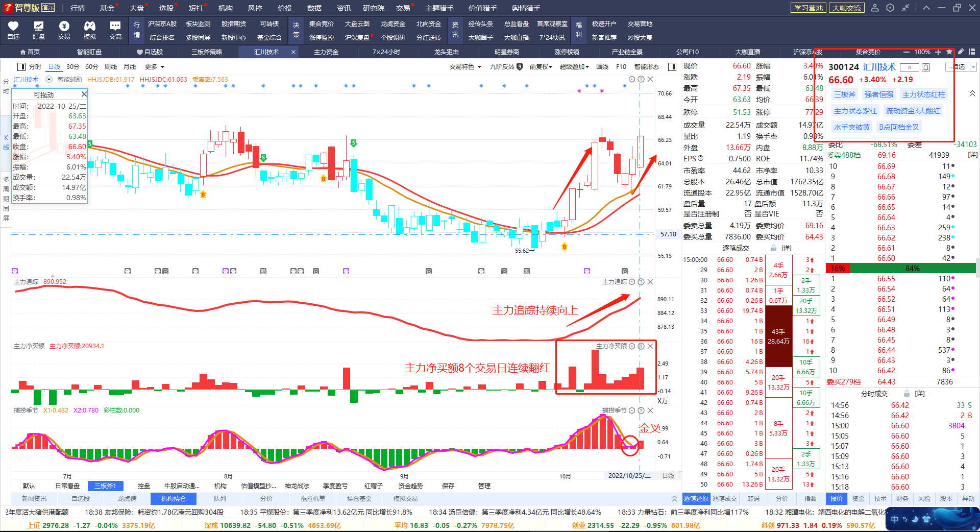
Task: Close the draggable data tooltip
Action: tap(84, 94)
